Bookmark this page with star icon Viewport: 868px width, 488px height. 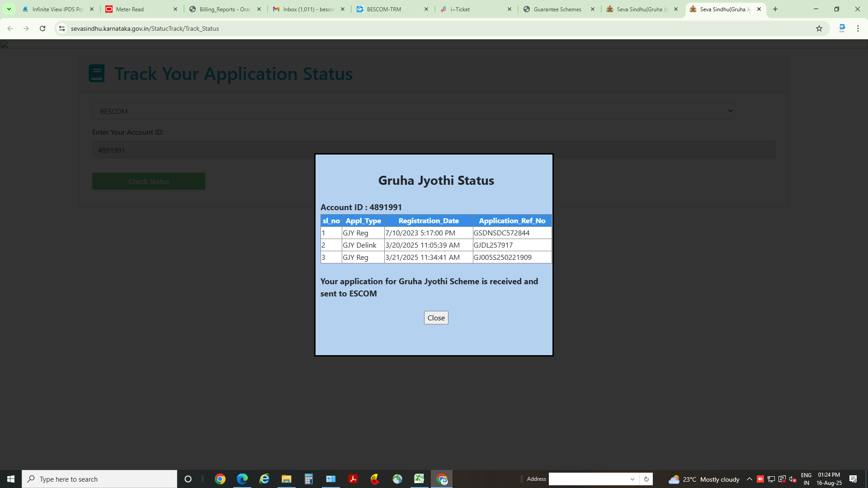(819, 28)
